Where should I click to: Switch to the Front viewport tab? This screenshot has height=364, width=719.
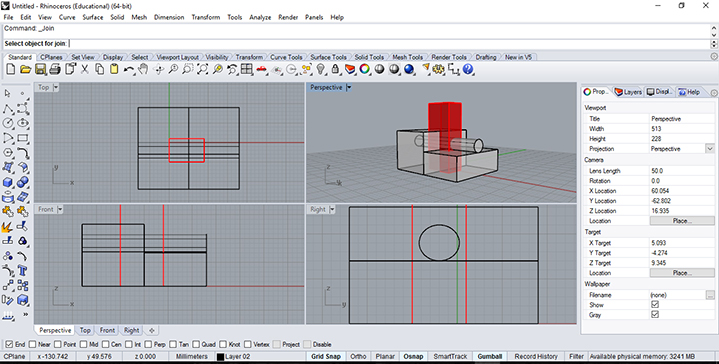click(107, 330)
